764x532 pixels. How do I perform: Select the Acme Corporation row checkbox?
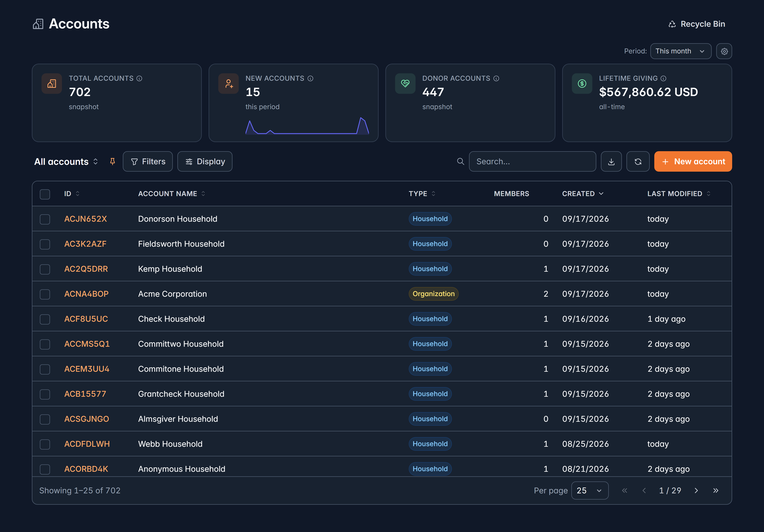point(45,294)
